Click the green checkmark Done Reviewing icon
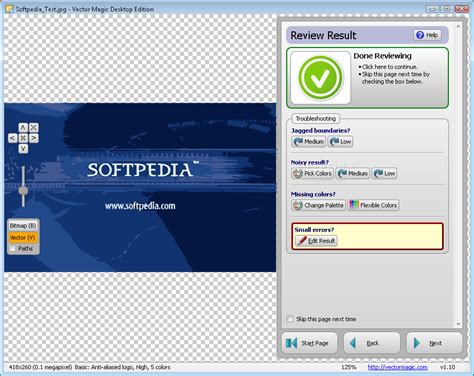Viewport: 474px width, 376px height. pos(320,78)
